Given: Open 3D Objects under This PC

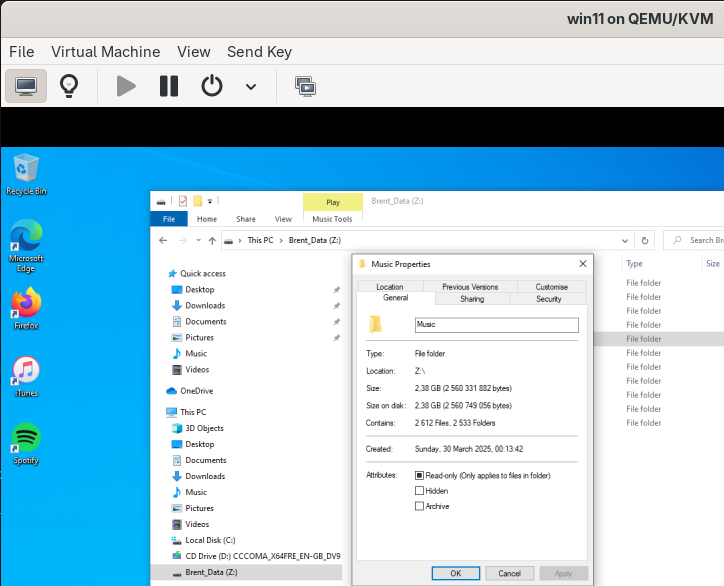Looking at the screenshot, I should (198, 428).
